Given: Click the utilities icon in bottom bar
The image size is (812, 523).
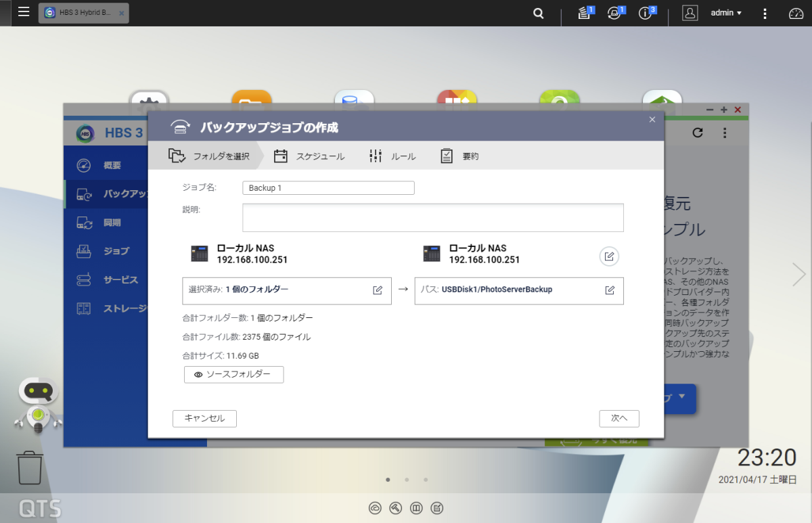Looking at the screenshot, I should click(397, 508).
